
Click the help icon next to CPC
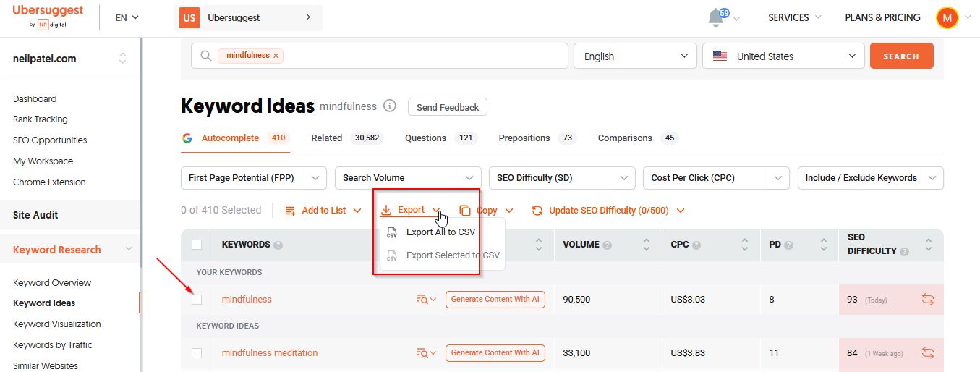(697, 245)
